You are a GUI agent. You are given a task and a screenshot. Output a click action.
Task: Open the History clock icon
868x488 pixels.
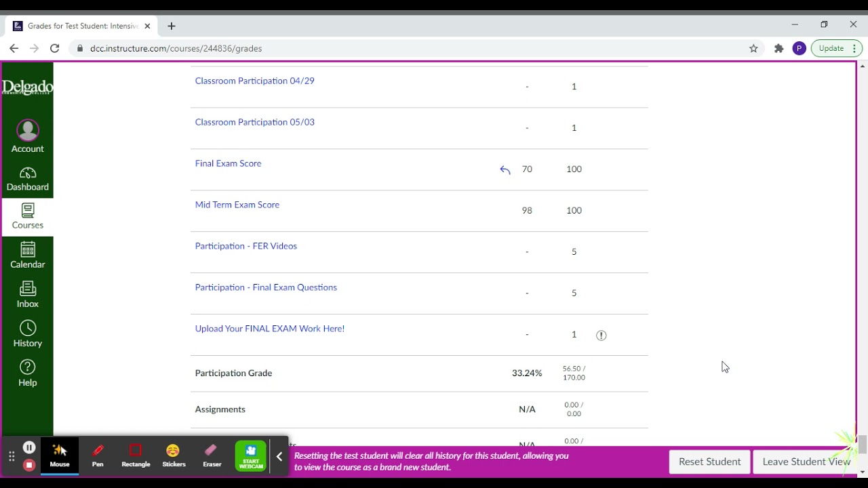tap(28, 328)
